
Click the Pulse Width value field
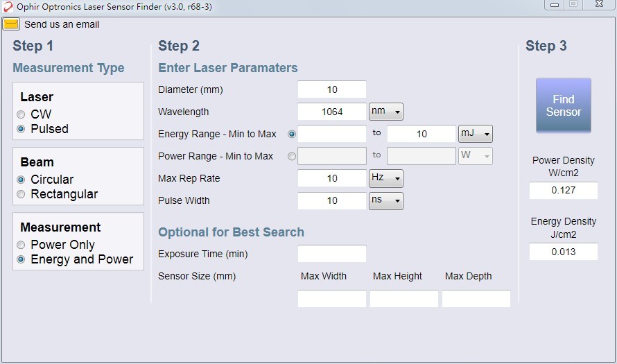click(332, 200)
